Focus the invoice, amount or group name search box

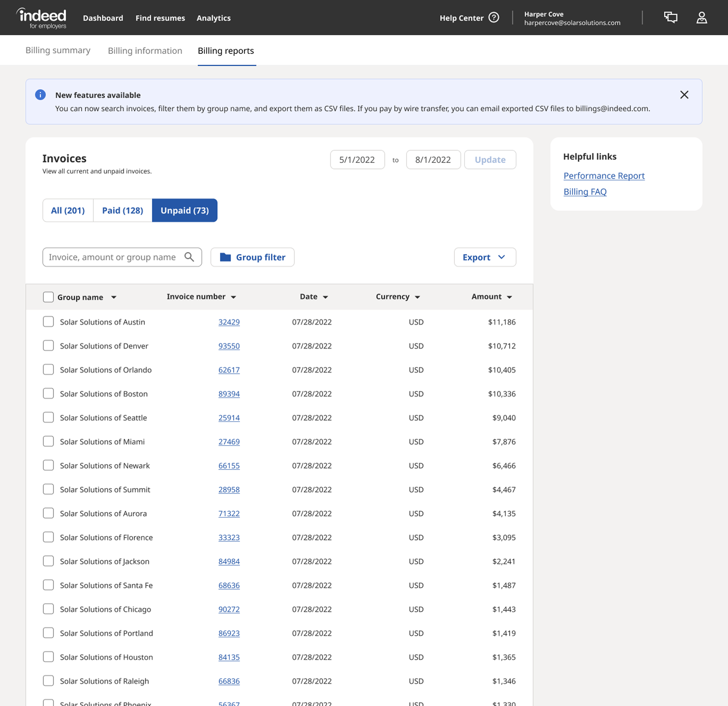pyautogui.click(x=122, y=257)
